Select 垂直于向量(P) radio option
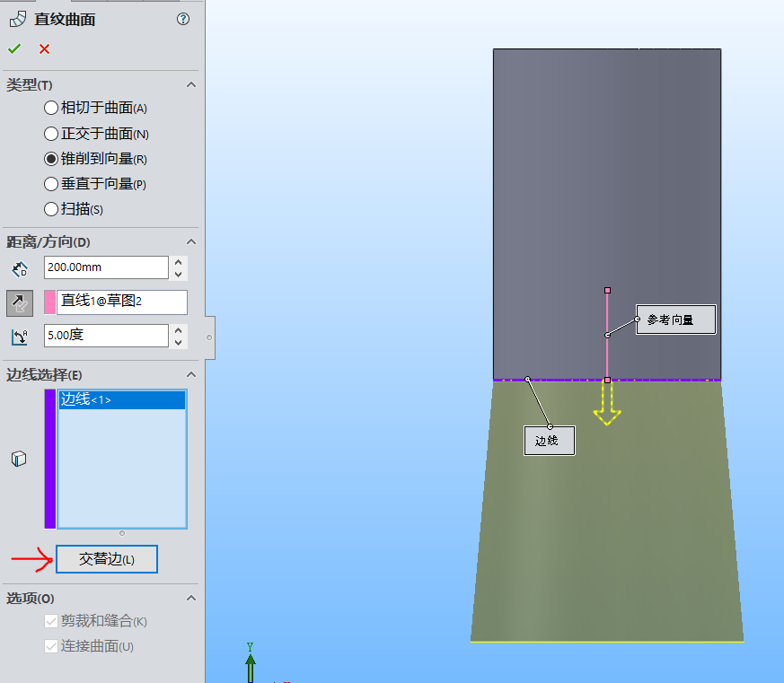Image resolution: width=784 pixels, height=683 pixels. click(x=51, y=184)
